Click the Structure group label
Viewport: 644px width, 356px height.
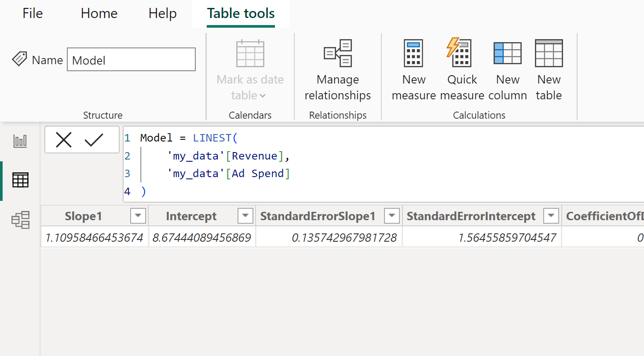click(103, 115)
